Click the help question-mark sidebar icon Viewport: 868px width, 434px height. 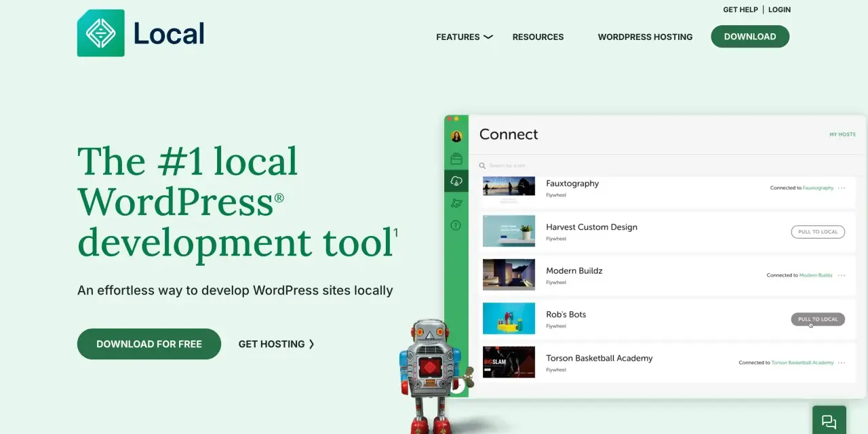coord(456,225)
